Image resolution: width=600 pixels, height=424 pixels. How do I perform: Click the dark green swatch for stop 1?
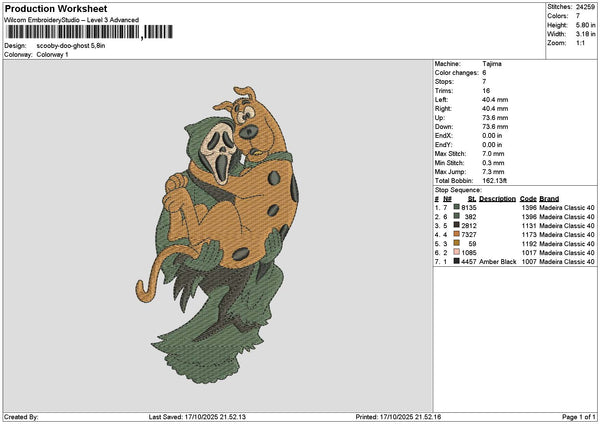click(457, 207)
